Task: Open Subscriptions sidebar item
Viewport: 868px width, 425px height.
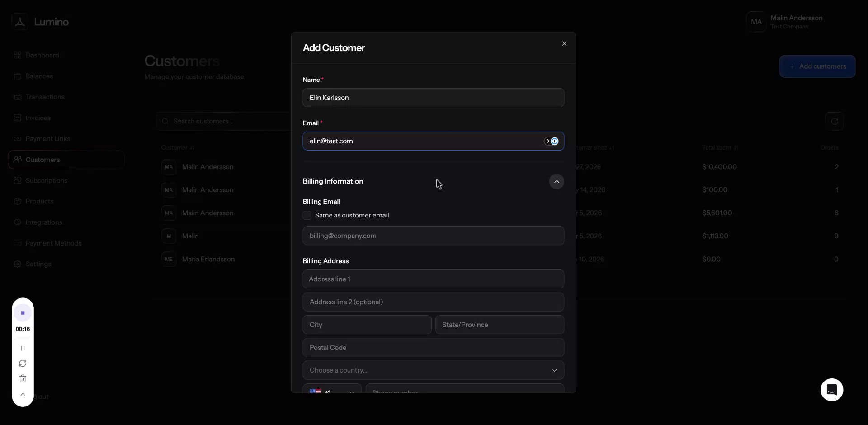Action: (x=66, y=180)
